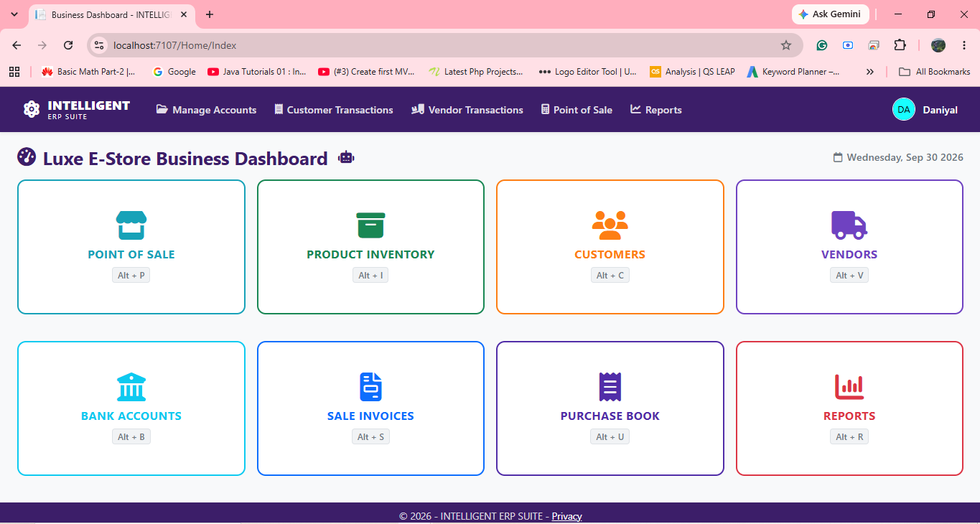Click the Reports bar chart card icon
This screenshot has width=980, height=524.
(849, 387)
